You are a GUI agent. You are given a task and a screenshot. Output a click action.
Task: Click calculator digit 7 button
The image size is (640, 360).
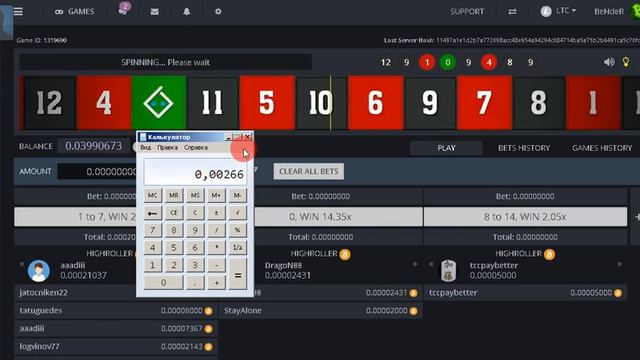pos(153,230)
